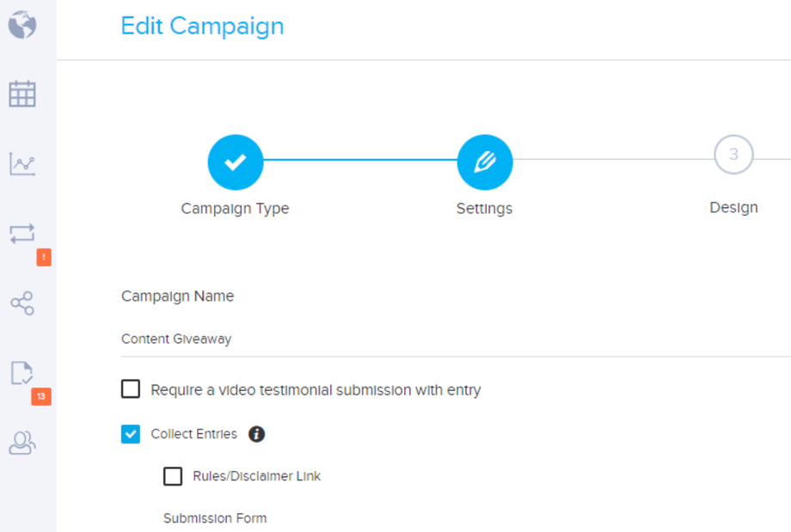This screenshot has width=791, height=532.
Task: Open the document approval icon with badge 13
Action: point(22,373)
